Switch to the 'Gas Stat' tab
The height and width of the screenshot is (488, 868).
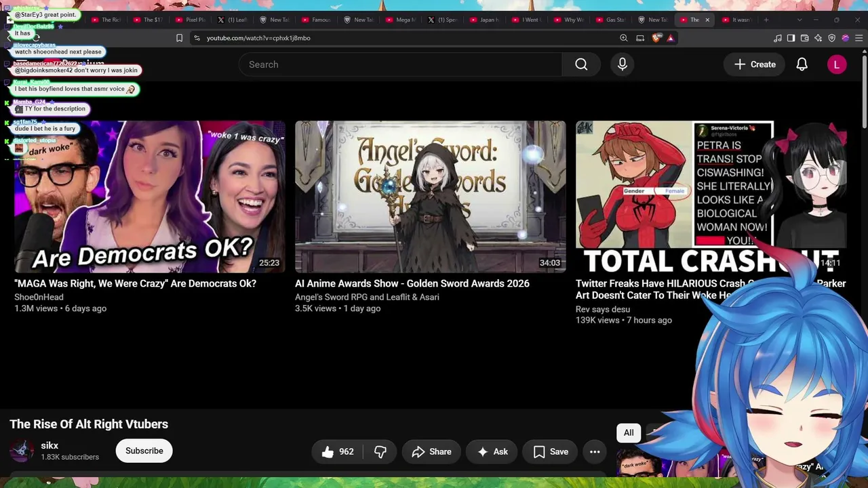pos(611,20)
